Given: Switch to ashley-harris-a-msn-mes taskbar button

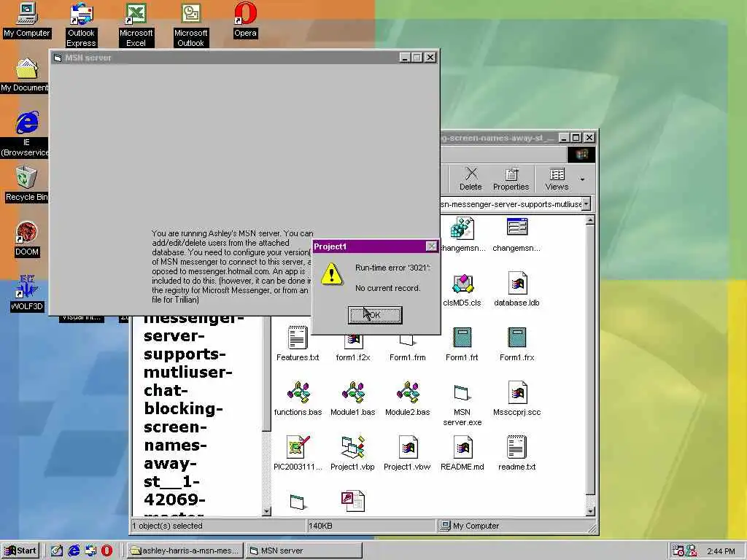Looking at the screenshot, I should 186,551.
